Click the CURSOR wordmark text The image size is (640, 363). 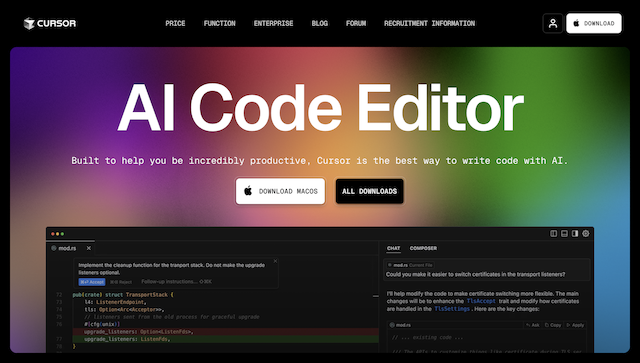(56, 23)
